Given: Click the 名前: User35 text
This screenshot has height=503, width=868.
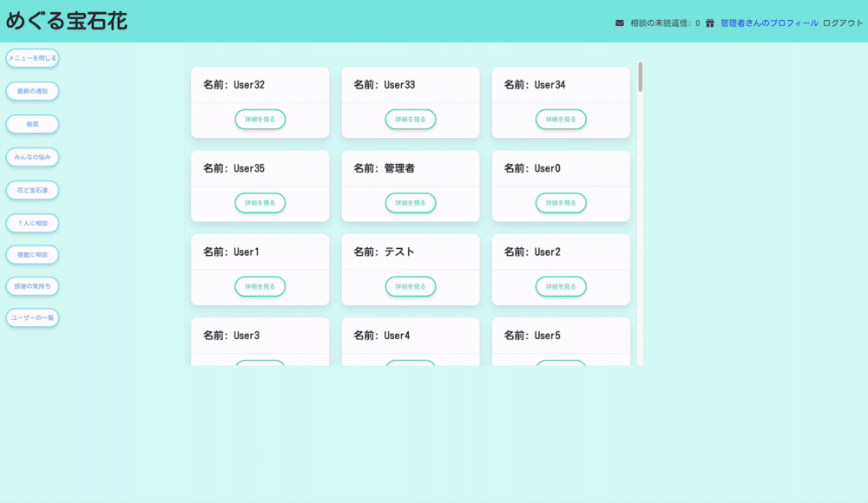Looking at the screenshot, I should (x=233, y=168).
